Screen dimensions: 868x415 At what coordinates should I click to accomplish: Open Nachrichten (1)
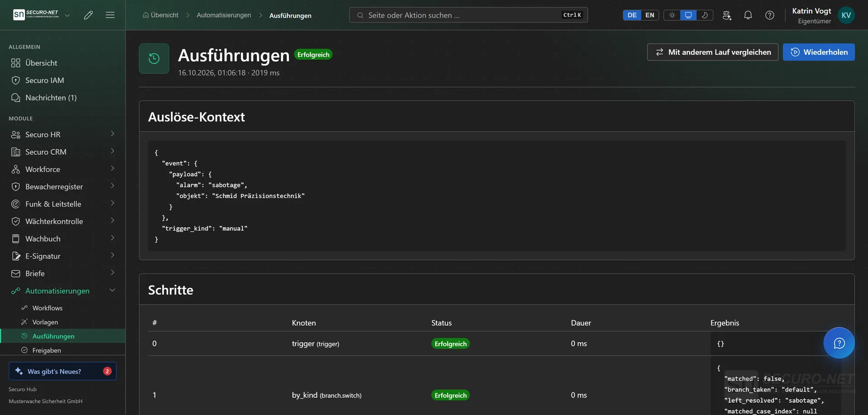63,98
